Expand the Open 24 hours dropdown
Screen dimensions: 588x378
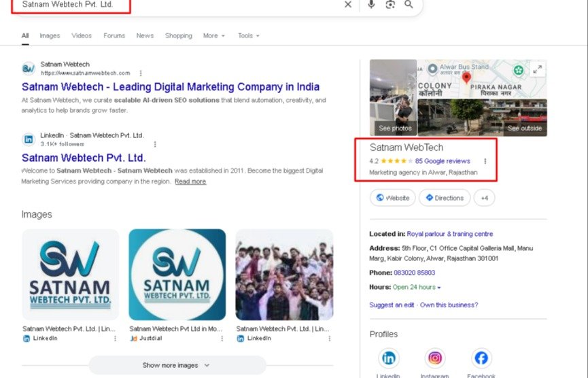(417, 288)
